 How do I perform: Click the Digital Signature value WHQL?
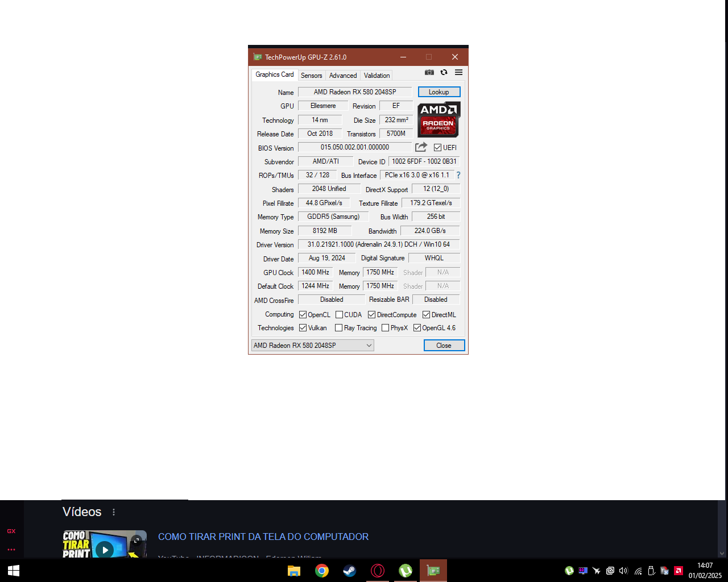pos(435,258)
